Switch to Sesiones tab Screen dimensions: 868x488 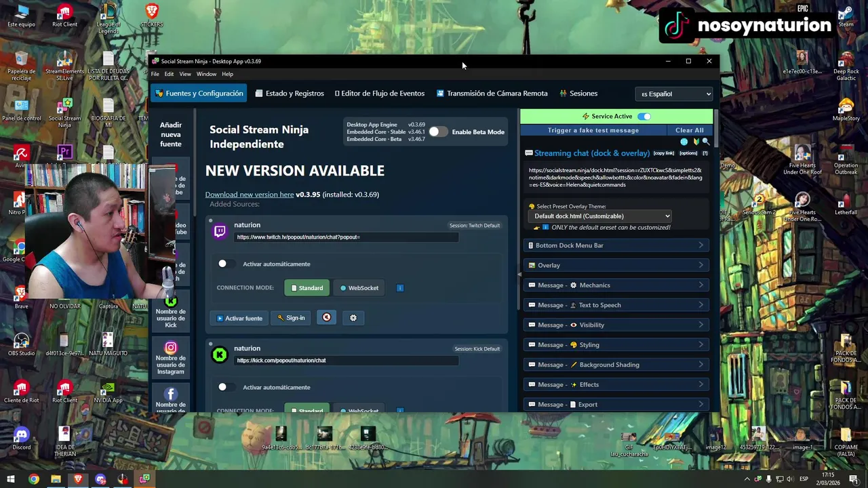click(x=578, y=94)
